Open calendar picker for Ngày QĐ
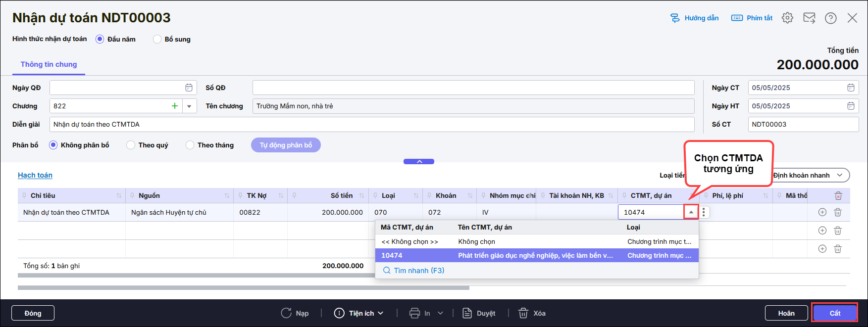Screen dimensions: 868x327 (189, 88)
